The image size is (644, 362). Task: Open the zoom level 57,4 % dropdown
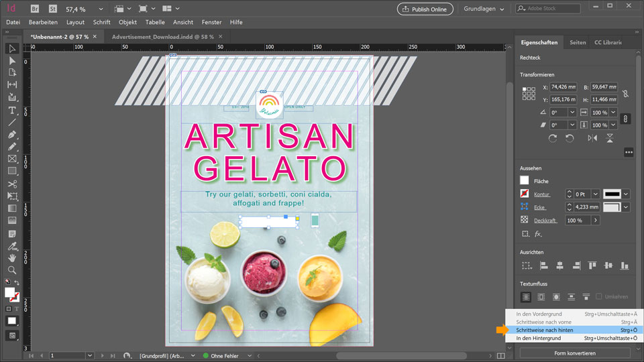click(x=101, y=9)
